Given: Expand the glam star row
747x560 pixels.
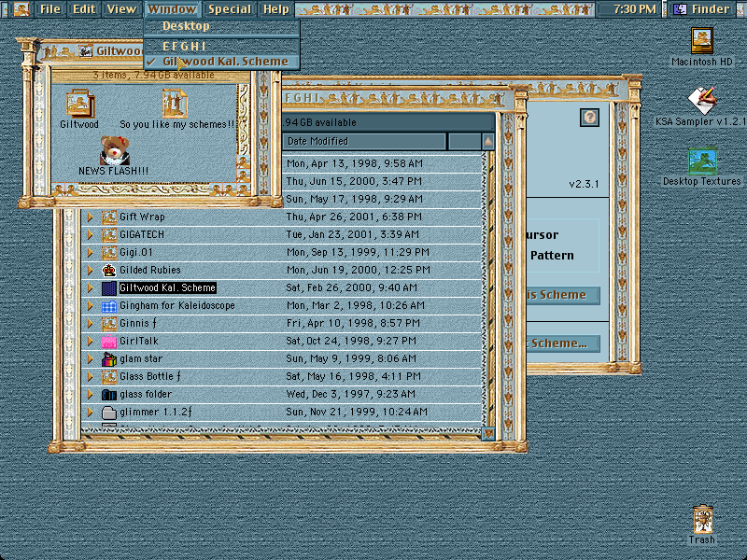Looking at the screenshot, I should pos(90,359).
